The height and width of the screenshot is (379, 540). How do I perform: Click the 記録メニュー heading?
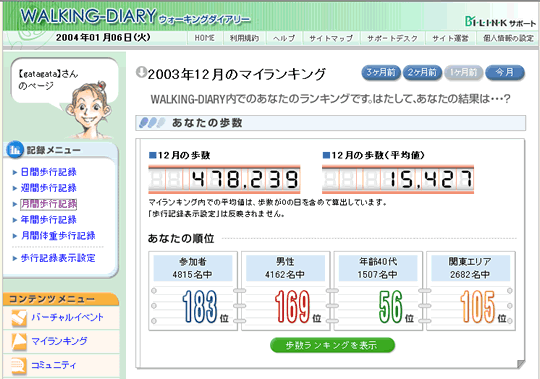pos(54,150)
